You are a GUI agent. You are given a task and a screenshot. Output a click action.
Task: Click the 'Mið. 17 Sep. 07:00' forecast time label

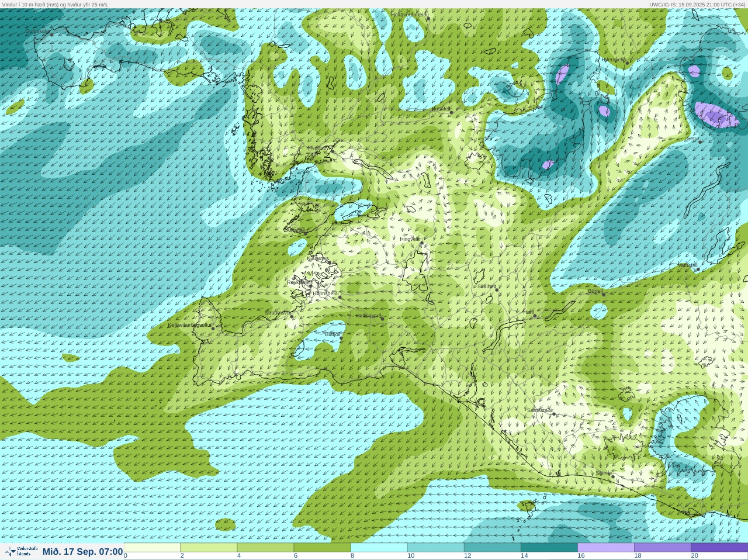point(82,552)
